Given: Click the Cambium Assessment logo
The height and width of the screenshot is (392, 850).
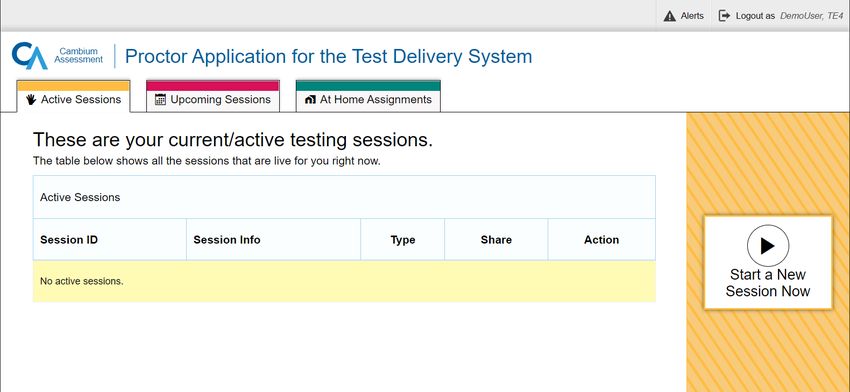Looking at the screenshot, I should coord(57,56).
